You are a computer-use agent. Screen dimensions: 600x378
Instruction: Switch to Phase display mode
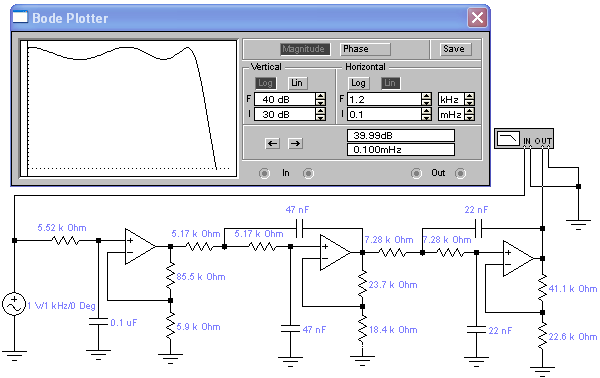point(365,49)
